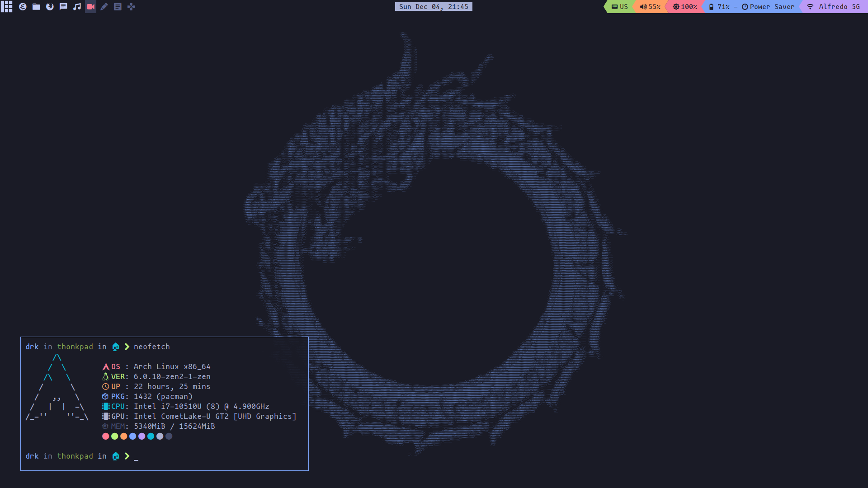Click 'Intel i7-10510U (8) @ 4.900GHz' text
The image size is (868, 488).
click(201, 406)
